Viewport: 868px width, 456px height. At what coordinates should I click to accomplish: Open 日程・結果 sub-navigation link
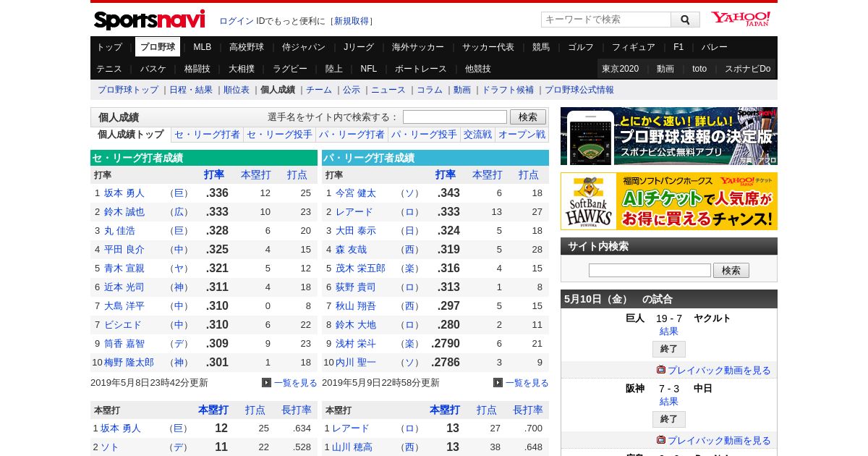pyautogui.click(x=191, y=90)
